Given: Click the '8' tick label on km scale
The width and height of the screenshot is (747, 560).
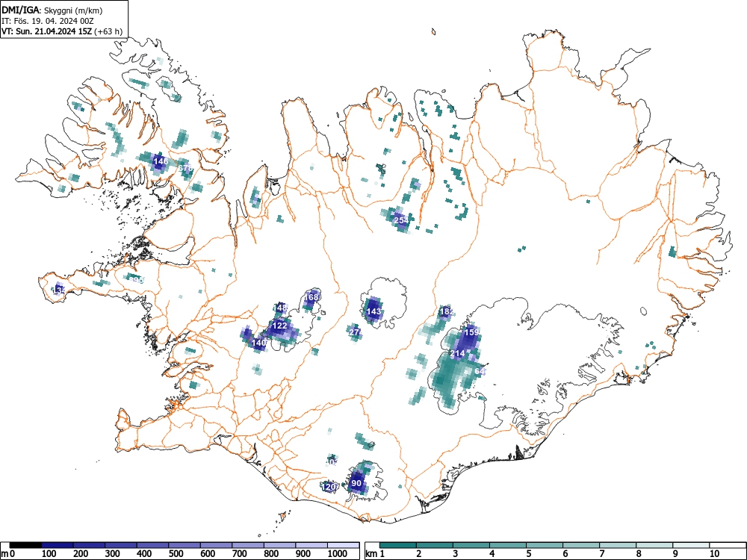Looking at the screenshot, I should point(639,554).
